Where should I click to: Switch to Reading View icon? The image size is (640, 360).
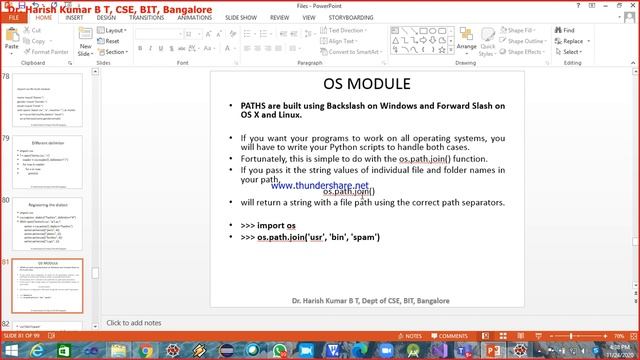tap(521, 336)
